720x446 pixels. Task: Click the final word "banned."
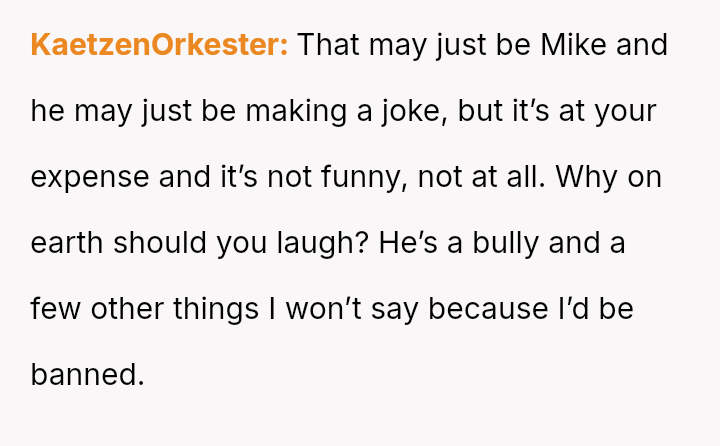coord(88,375)
